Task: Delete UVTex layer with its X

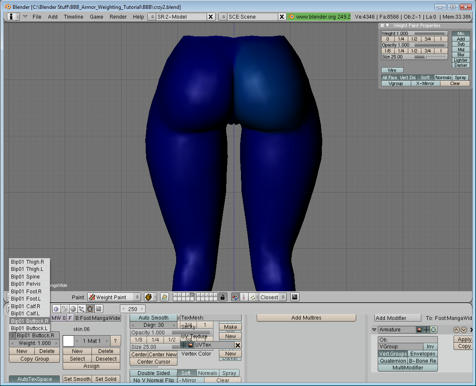Action: [x=238, y=345]
